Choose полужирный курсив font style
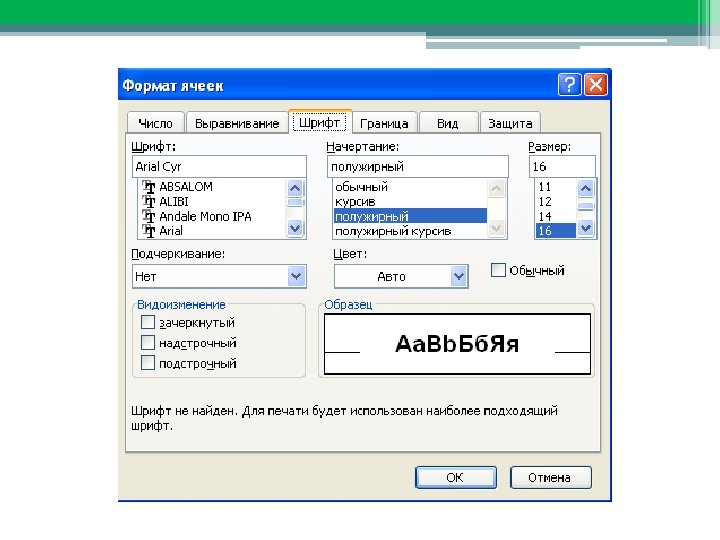720x540 pixels. point(410,231)
